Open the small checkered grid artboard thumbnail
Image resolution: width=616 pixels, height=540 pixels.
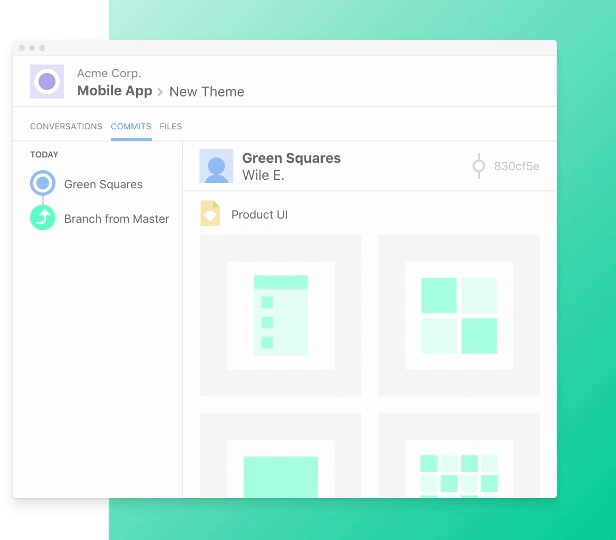[x=459, y=455]
